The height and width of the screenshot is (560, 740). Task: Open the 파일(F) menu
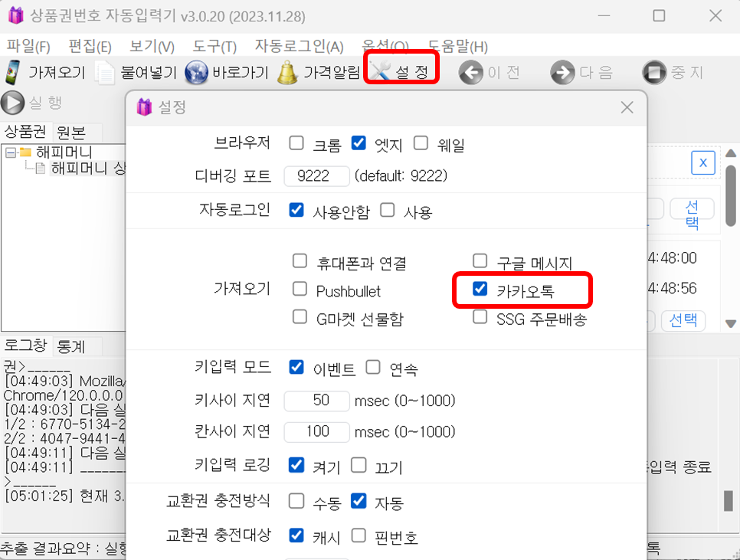[28, 46]
